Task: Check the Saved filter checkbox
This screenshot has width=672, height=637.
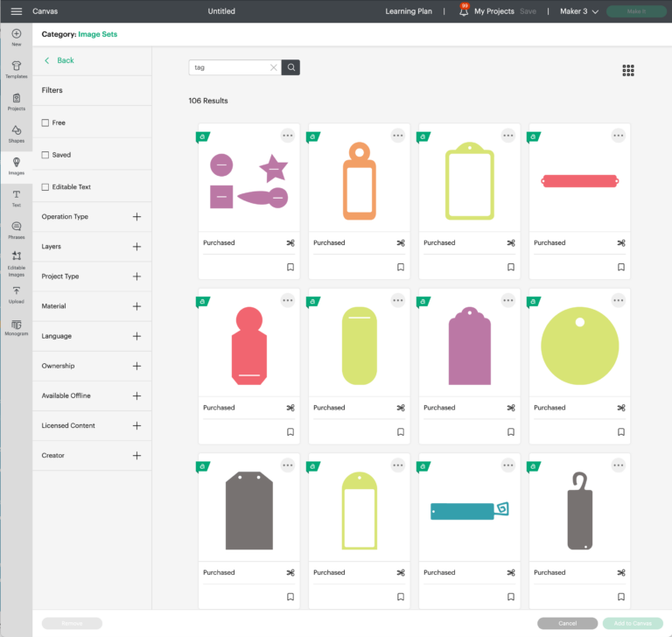Action: [x=45, y=155]
